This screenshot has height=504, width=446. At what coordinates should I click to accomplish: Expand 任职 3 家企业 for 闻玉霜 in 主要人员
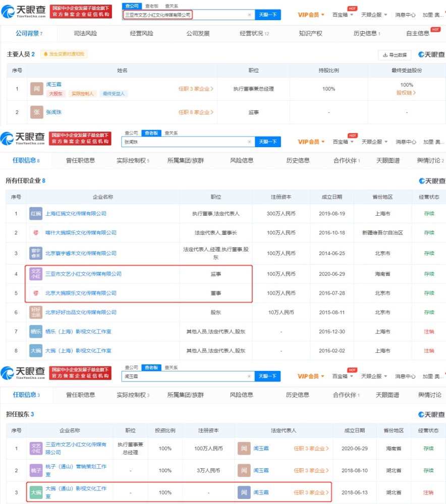coord(196,89)
